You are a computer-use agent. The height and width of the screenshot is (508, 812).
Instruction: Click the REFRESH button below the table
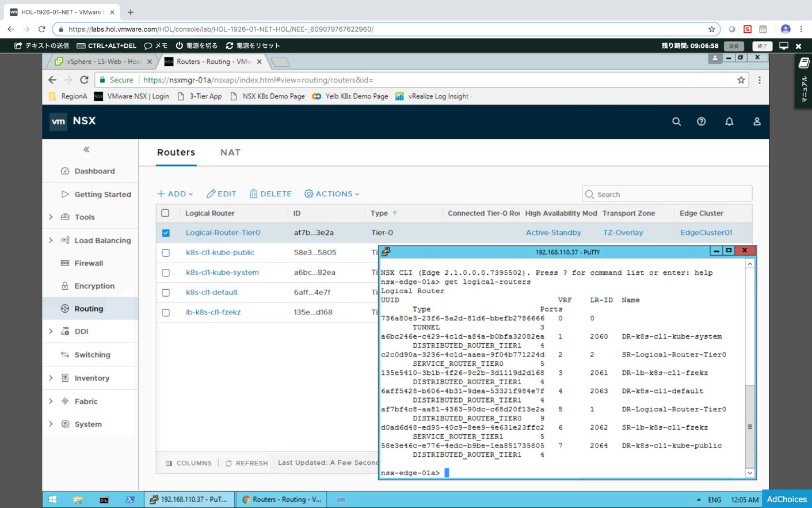246,463
